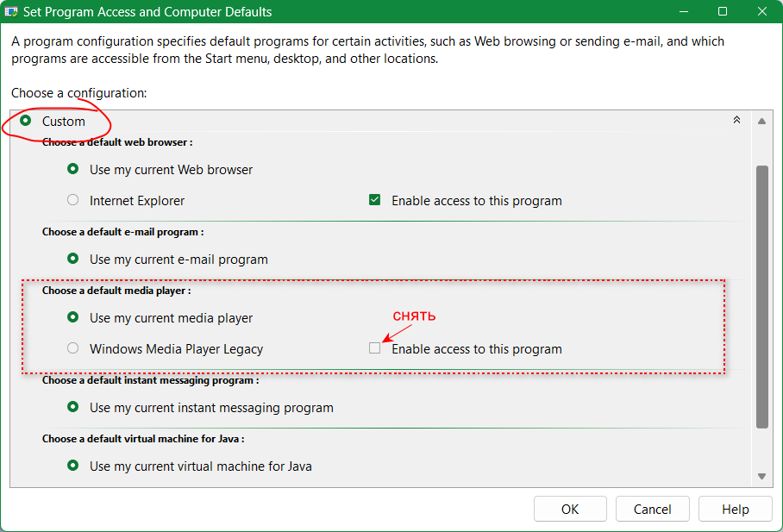Uncheck Internet Explorer's Enable access checkbox

(x=374, y=200)
